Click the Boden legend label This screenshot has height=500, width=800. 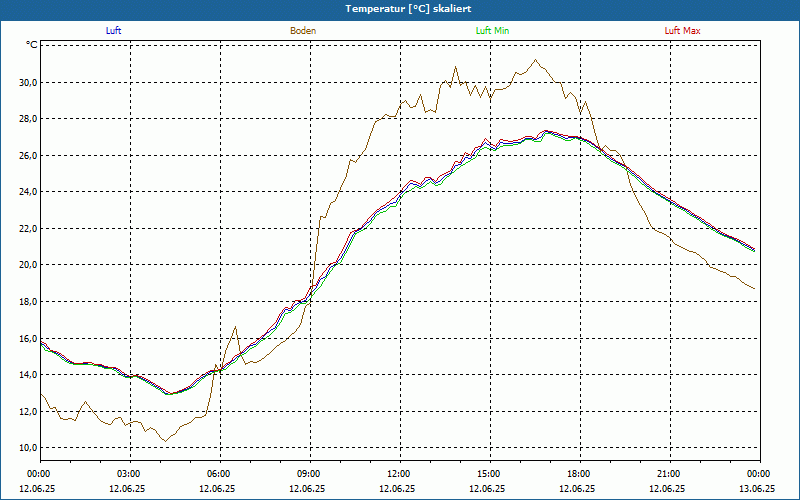click(x=303, y=31)
